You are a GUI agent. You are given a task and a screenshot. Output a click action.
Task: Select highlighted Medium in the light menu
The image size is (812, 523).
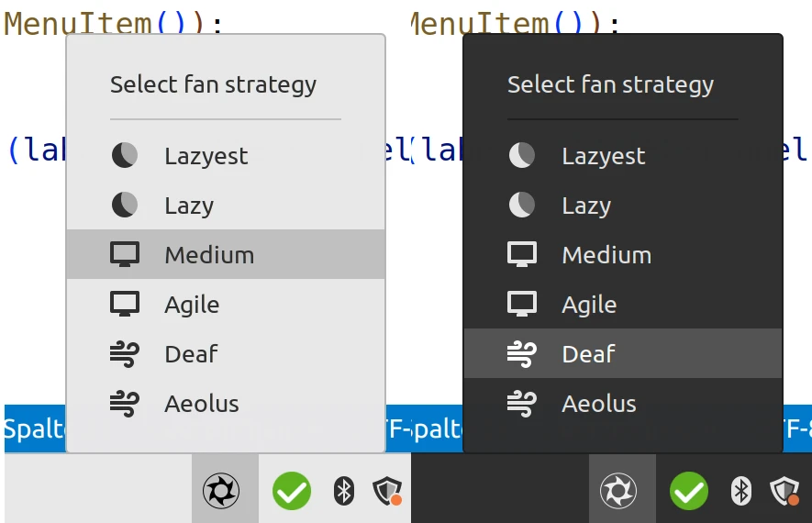point(226,254)
